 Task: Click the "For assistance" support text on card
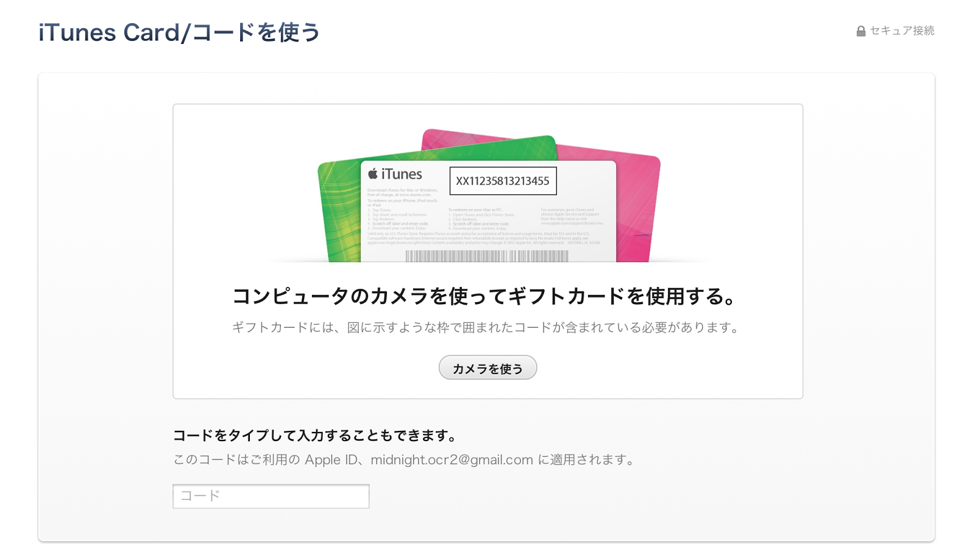[572, 216]
